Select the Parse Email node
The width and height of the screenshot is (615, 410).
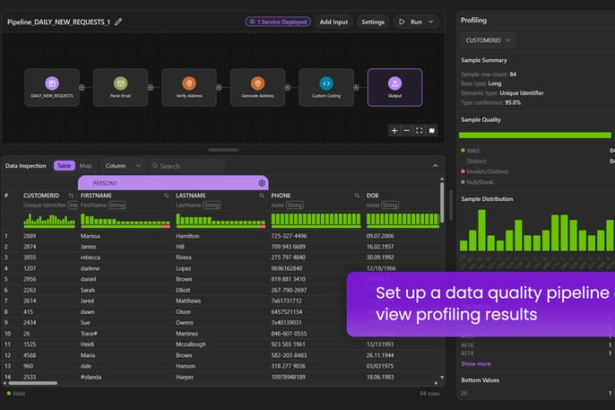(x=120, y=87)
